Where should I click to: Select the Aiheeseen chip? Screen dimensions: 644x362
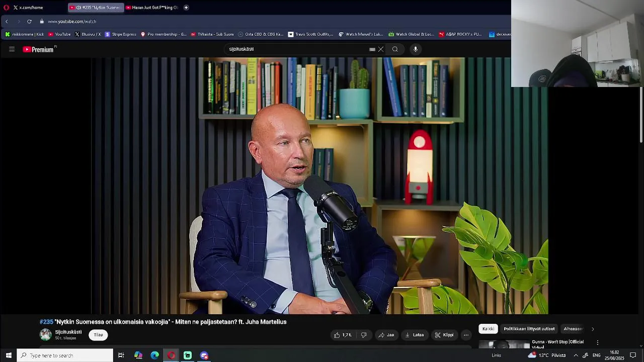click(x=573, y=329)
